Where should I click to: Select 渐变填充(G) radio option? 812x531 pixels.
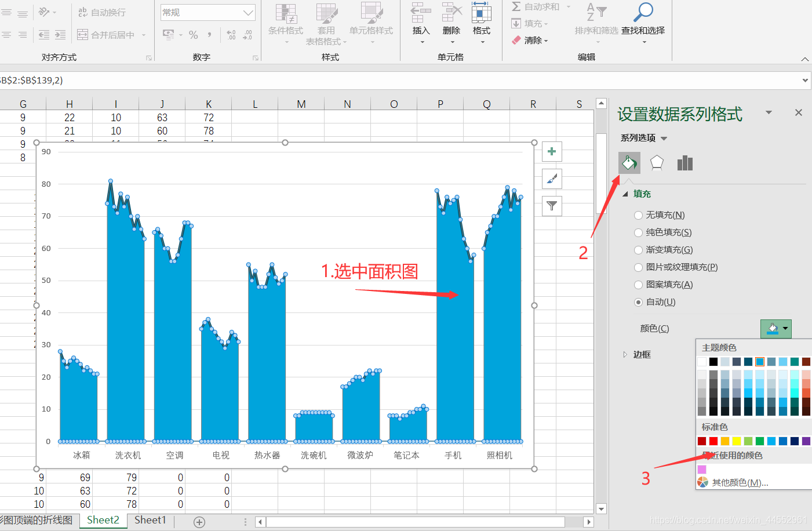tap(638, 250)
